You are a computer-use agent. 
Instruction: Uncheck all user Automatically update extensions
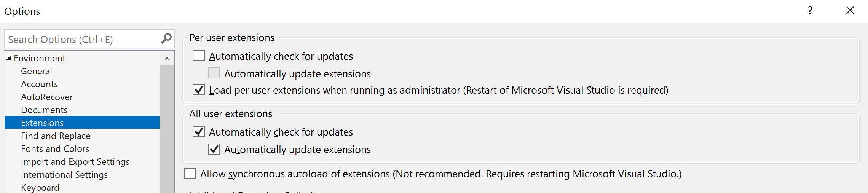214,149
